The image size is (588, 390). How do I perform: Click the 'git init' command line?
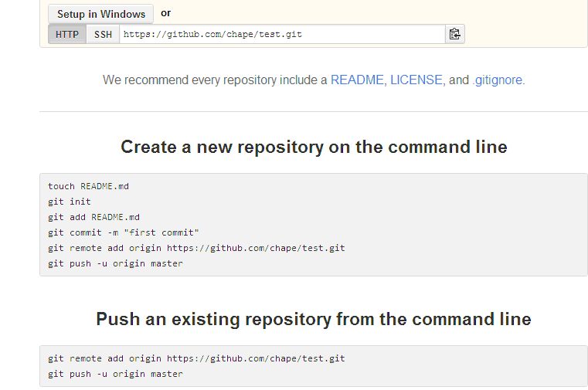[70, 202]
